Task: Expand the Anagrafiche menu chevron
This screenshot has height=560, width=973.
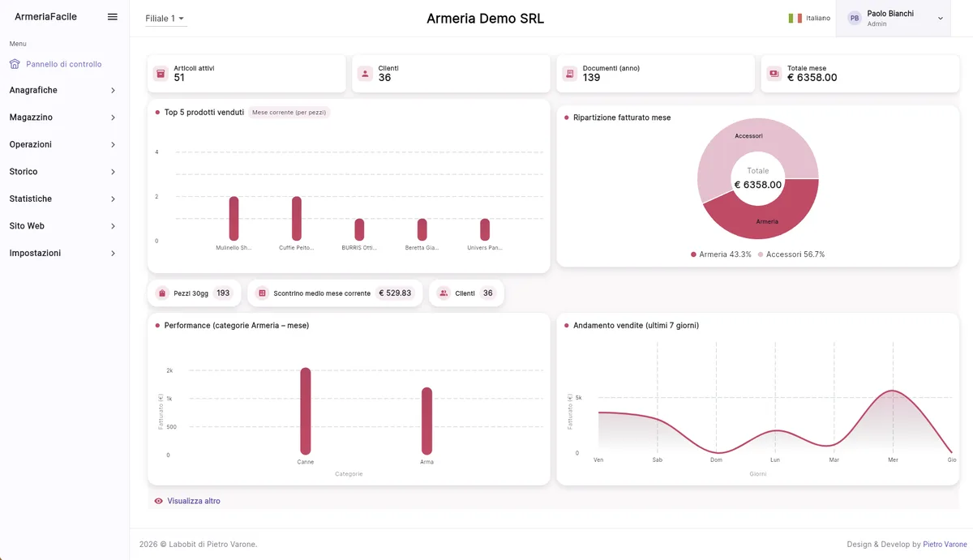Action: (x=113, y=91)
